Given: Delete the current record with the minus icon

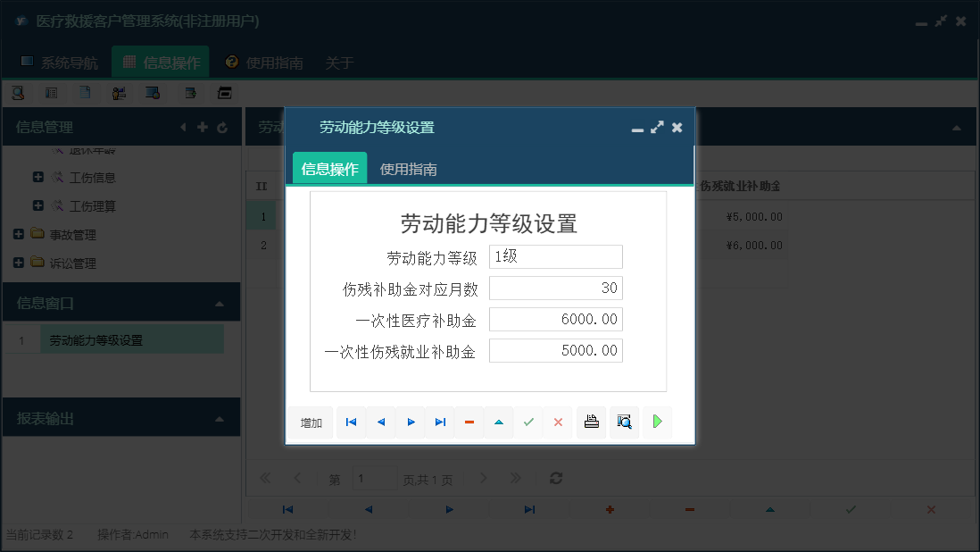Looking at the screenshot, I should click(469, 422).
